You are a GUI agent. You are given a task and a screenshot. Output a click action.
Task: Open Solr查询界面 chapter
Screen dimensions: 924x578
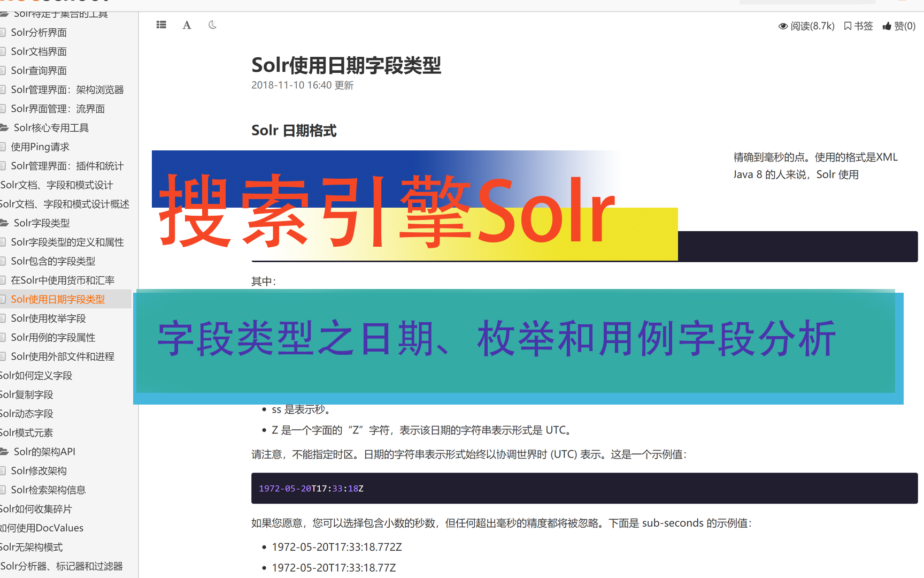pos(39,71)
